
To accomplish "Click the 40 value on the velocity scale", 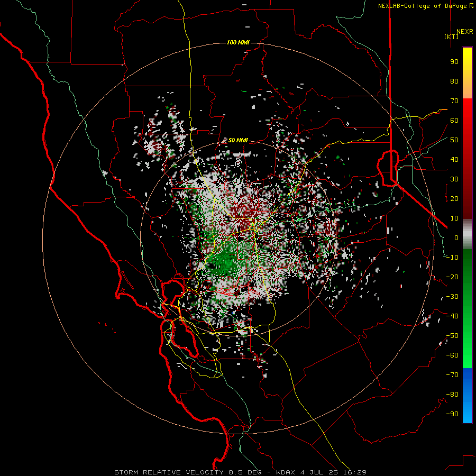I will pos(454,160).
